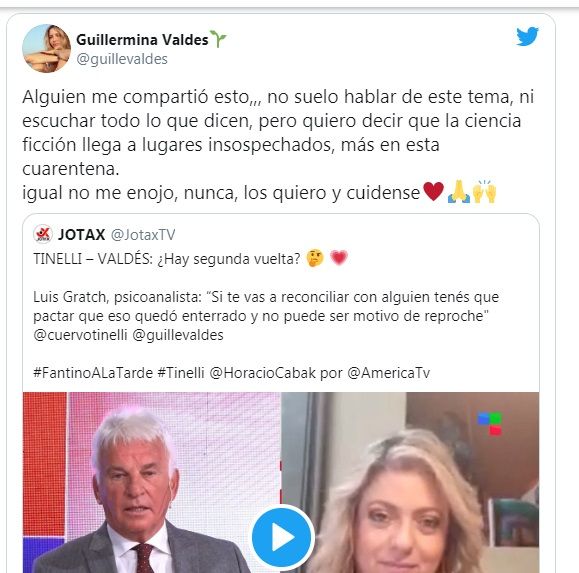Click the thinking face emoji
Screen dimensions: 579x573
point(315,258)
